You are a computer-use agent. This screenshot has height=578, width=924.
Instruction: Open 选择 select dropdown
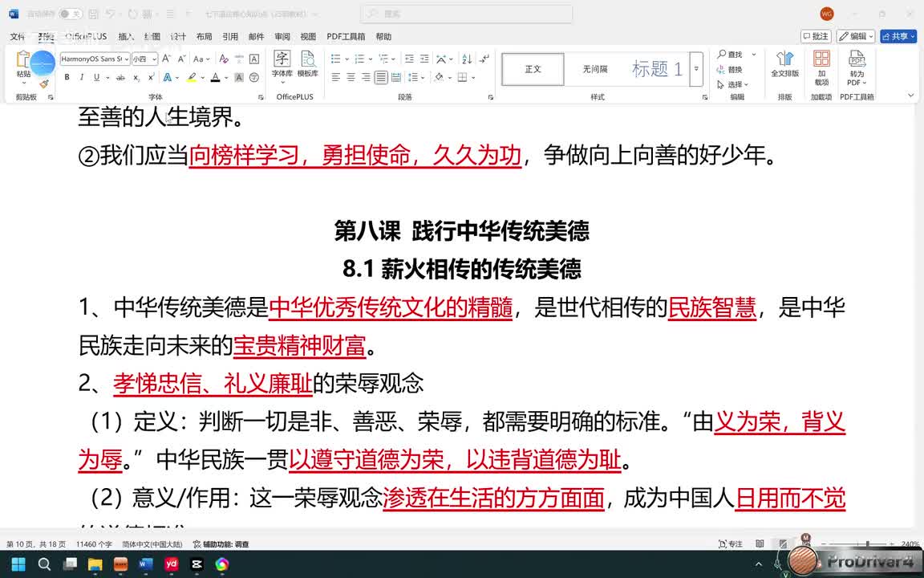732,84
